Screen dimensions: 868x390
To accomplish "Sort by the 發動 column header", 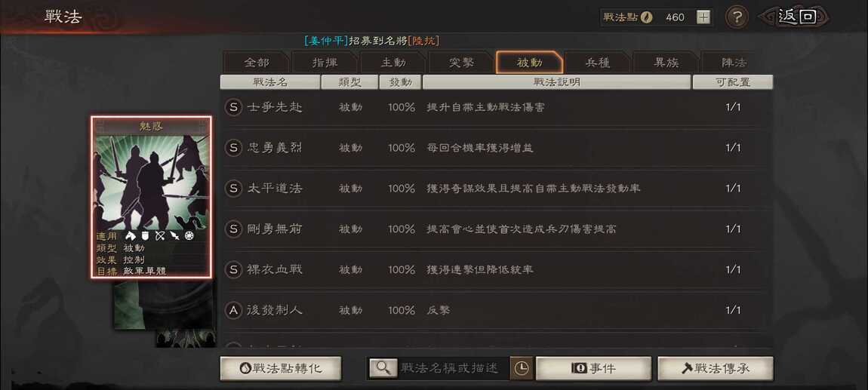I will [x=400, y=82].
